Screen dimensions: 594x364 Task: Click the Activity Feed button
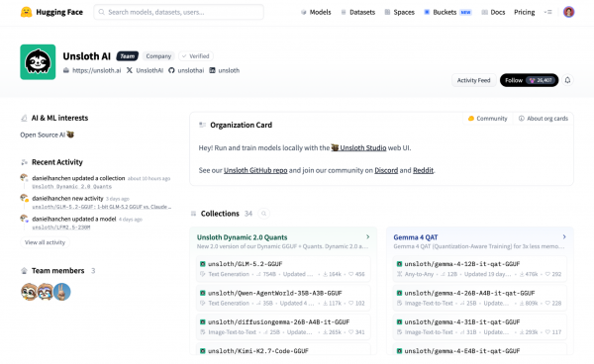click(473, 80)
